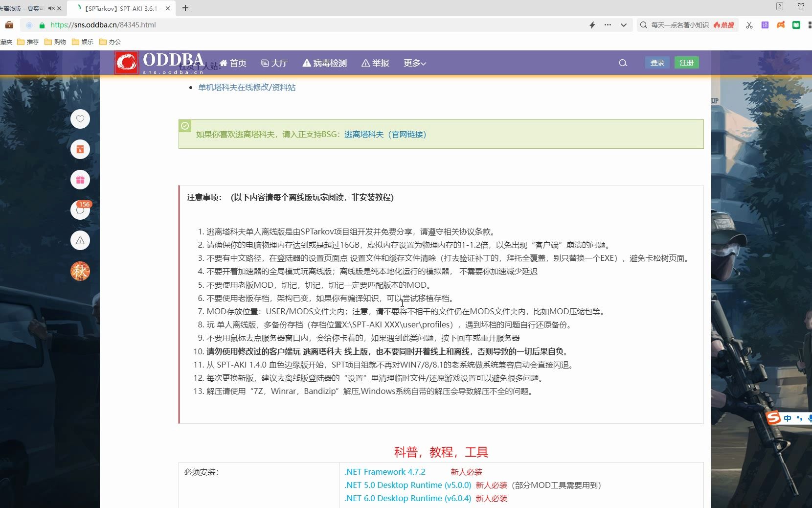Click the ODDBA site logo
Screen dimensions: 812x508
pos(159,63)
